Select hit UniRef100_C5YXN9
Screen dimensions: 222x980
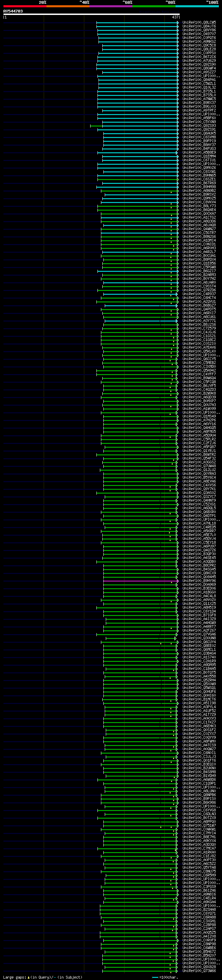pos(199,122)
